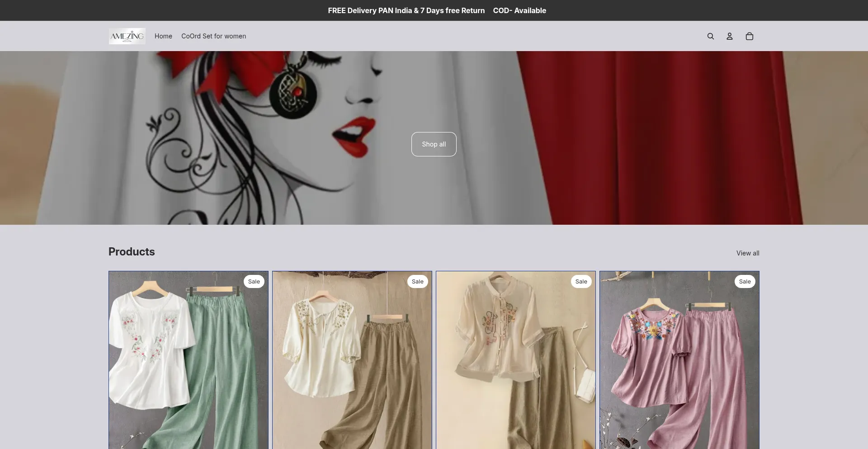Screen dimensions: 868x449
Task: Open the white top green pants product
Action: (x=188, y=362)
